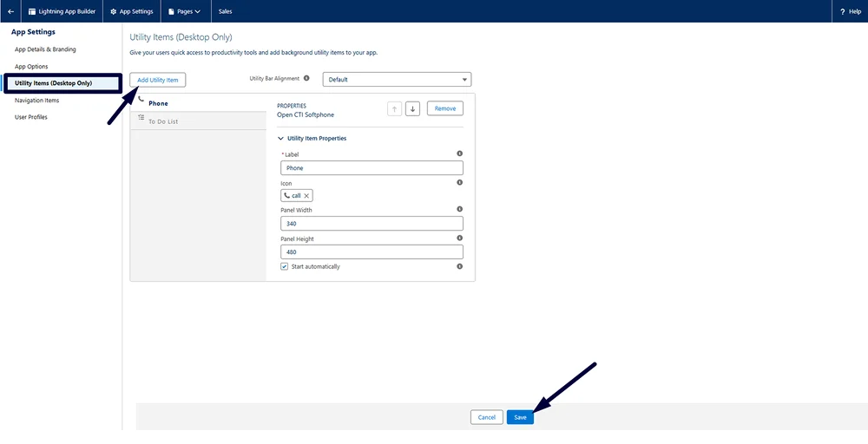Show Panel Height info tooltip
This screenshot has height=444, width=868.
[459, 238]
